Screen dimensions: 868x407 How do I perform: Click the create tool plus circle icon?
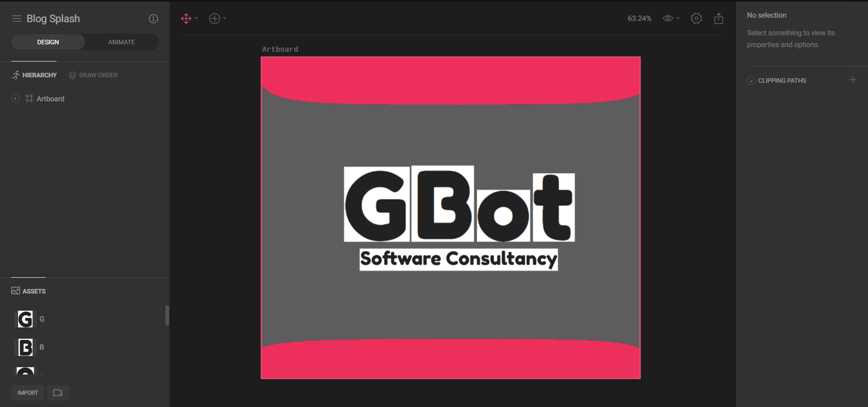pyautogui.click(x=214, y=19)
